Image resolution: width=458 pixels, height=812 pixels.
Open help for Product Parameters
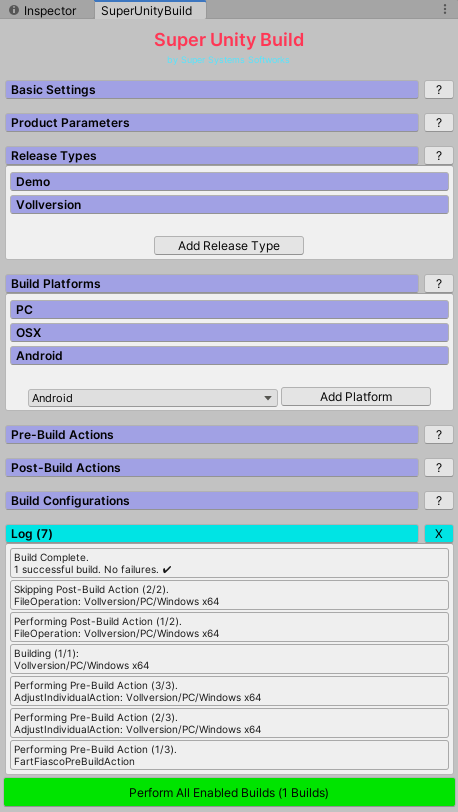click(x=439, y=123)
